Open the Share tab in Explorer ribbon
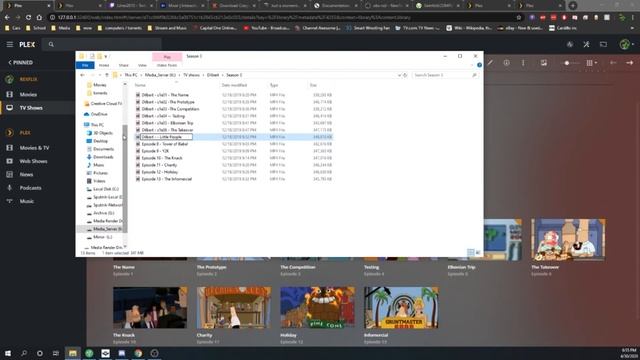Screen dimensions: 640x360 (x=123, y=65)
